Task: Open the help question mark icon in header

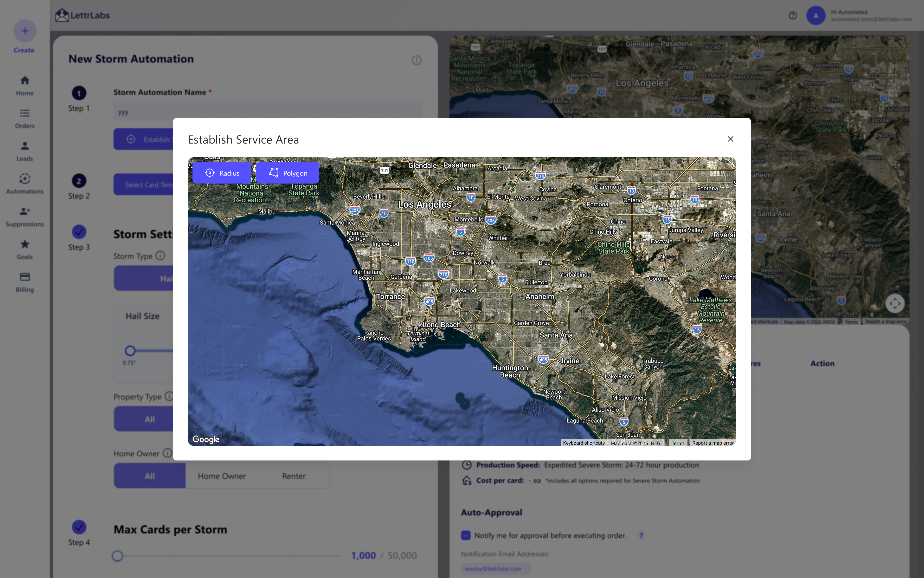Action: [793, 15]
